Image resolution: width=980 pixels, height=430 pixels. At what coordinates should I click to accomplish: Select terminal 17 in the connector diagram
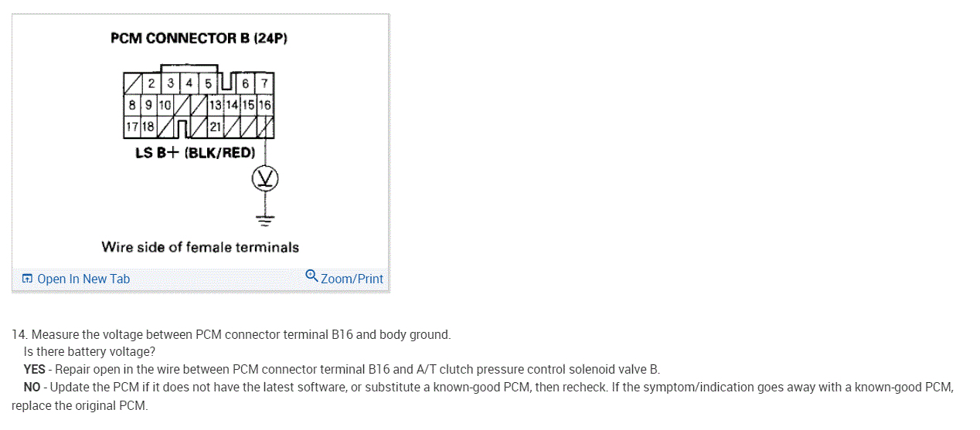click(131, 126)
